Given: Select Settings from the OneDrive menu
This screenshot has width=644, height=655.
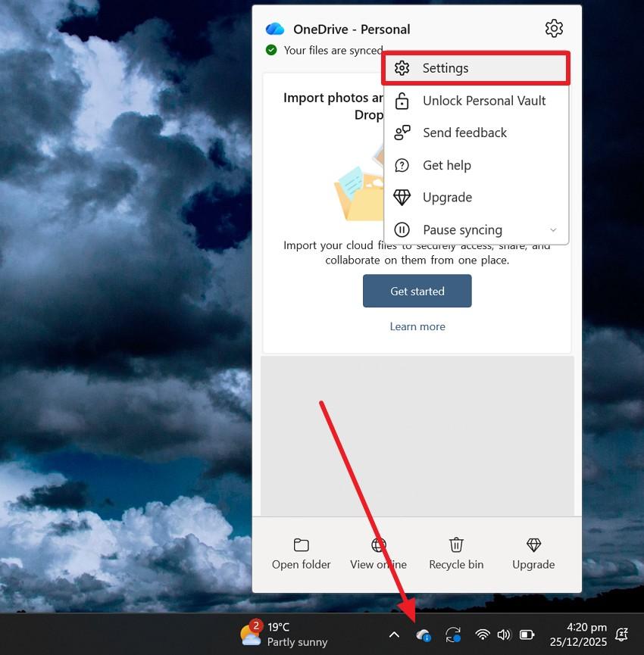Looking at the screenshot, I should pyautogui.click(x=445, y=68).
